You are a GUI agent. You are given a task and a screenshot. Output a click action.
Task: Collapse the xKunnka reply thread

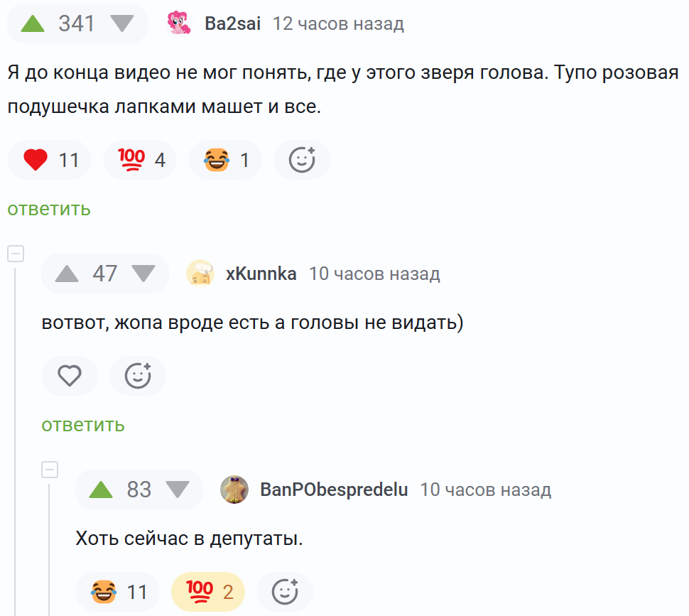tap(16, 254)
